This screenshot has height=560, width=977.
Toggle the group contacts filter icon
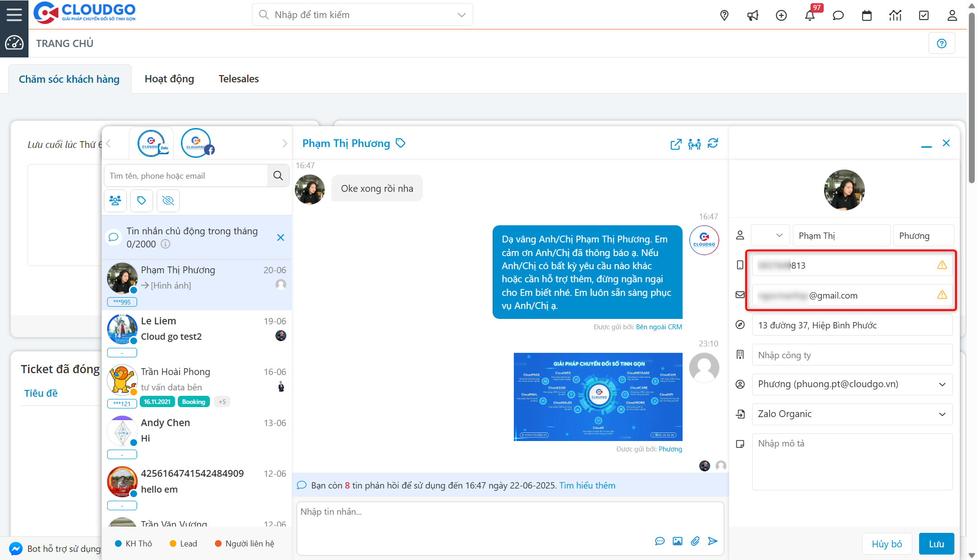click(115, 200)
